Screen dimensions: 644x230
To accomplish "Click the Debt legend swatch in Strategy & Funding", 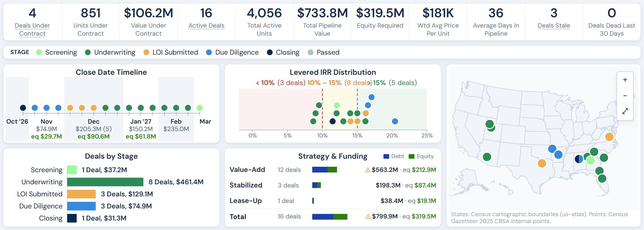I will [x=386, y=156].
